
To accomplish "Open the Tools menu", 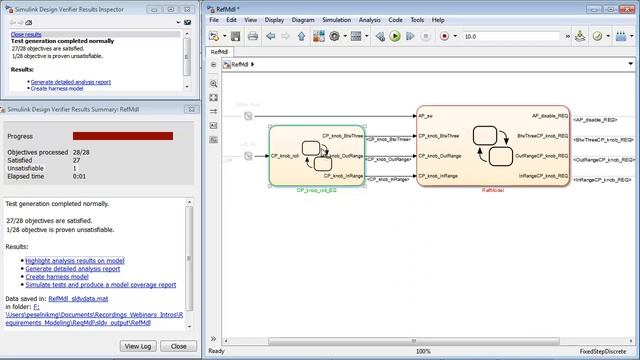I will [417, 20].
